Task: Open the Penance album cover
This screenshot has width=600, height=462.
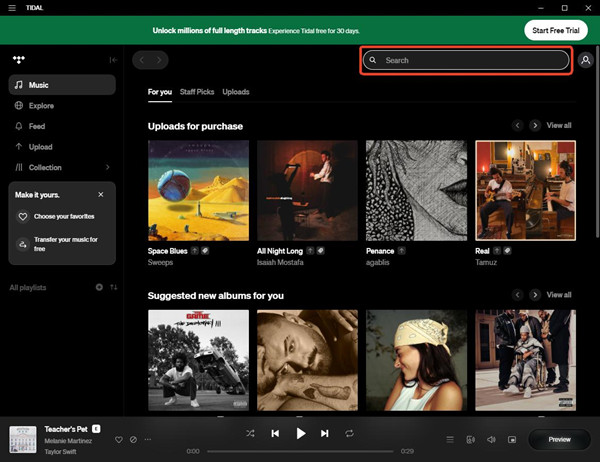Action: coord(416,191)
